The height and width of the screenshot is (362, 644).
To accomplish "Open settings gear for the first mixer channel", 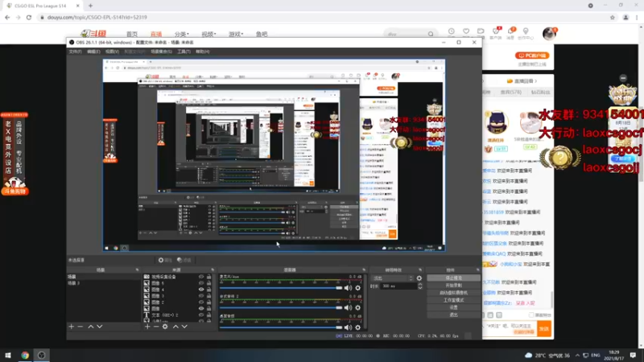I will (358, 288).
